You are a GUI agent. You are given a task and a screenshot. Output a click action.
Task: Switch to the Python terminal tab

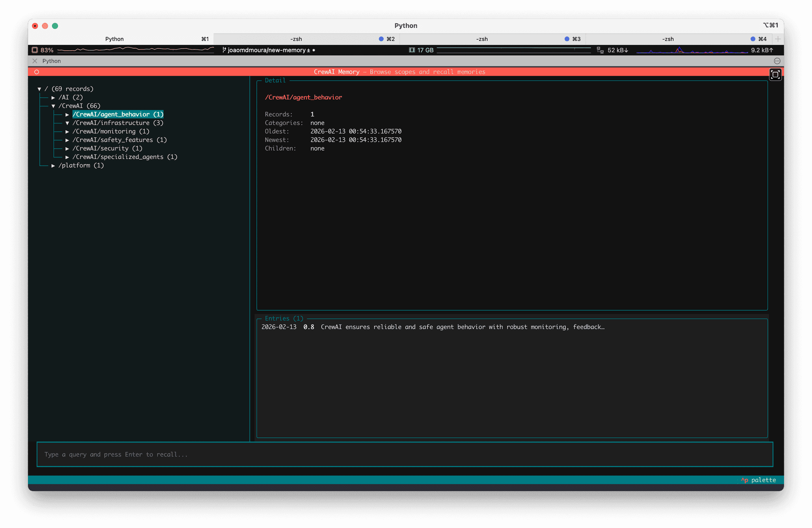pyautogui.click(x=114, y=39)
